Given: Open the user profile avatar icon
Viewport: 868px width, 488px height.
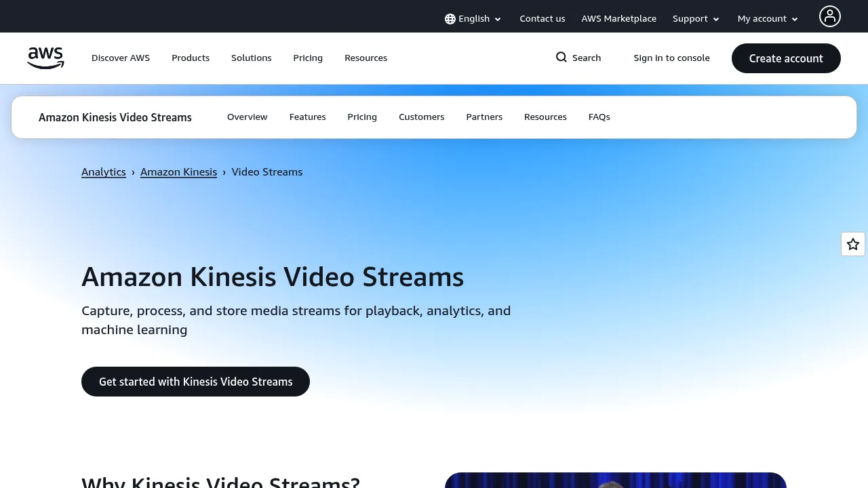Looking at the screenshot, I should [829, 16].
